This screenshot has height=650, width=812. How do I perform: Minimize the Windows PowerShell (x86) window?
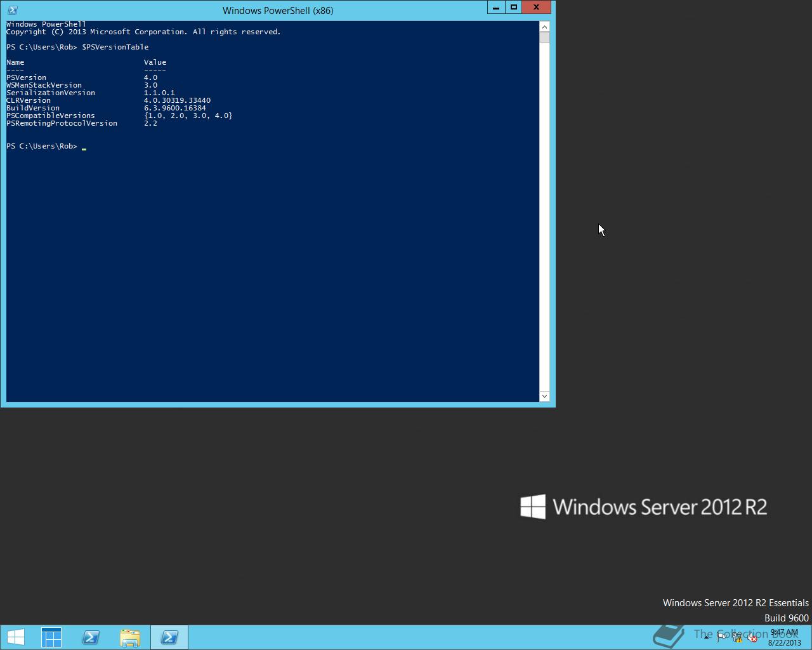point(496,8)
